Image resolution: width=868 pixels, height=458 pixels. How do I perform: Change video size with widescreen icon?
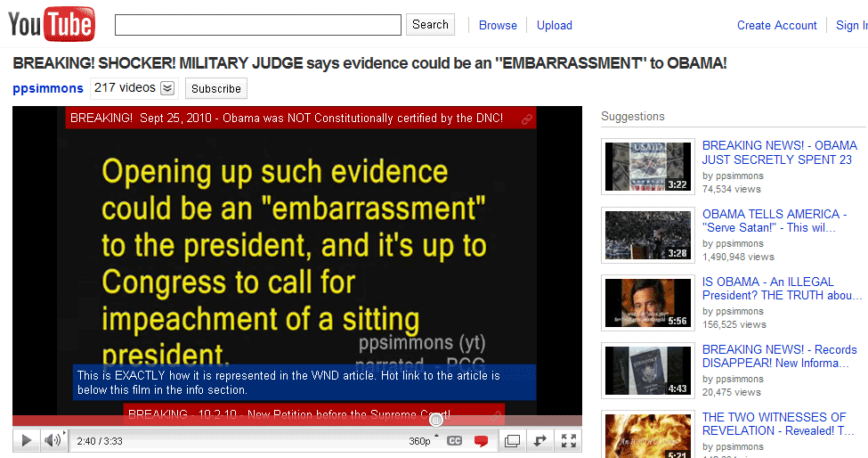(512, 440)
